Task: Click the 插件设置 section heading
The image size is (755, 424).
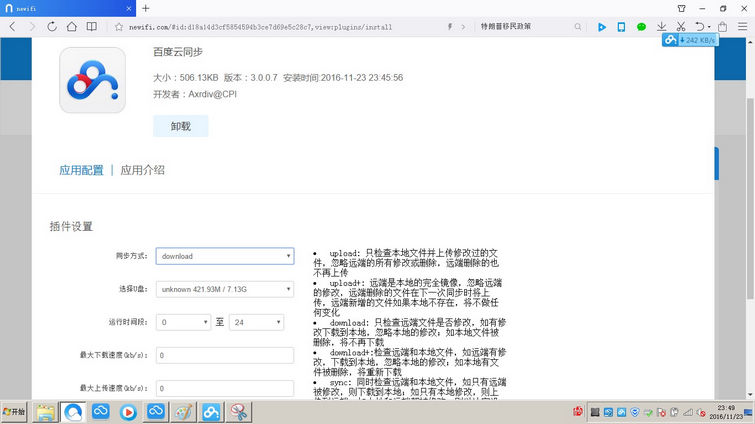Action: pos(71,227)
